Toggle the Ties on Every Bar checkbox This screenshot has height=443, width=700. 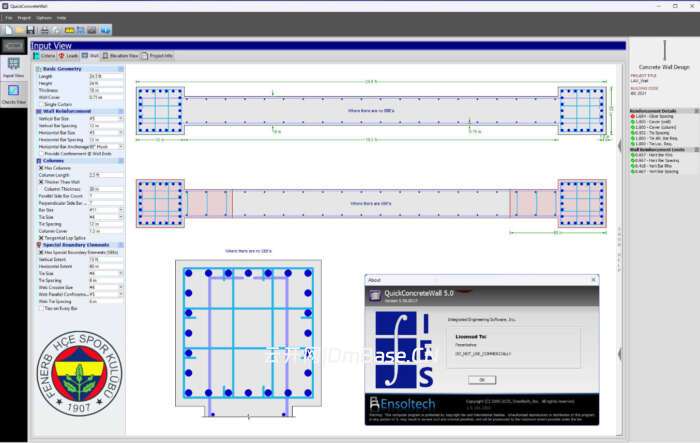(x=41, y=309)
